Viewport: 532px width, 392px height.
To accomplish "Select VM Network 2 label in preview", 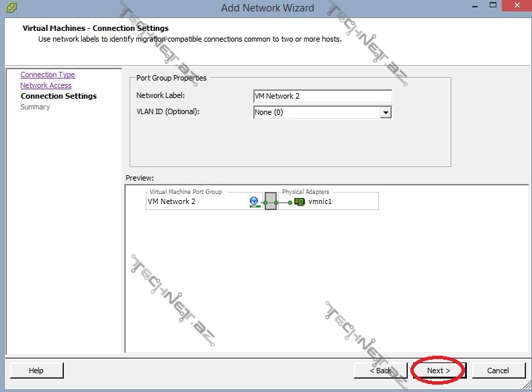I will click(172, 201).
